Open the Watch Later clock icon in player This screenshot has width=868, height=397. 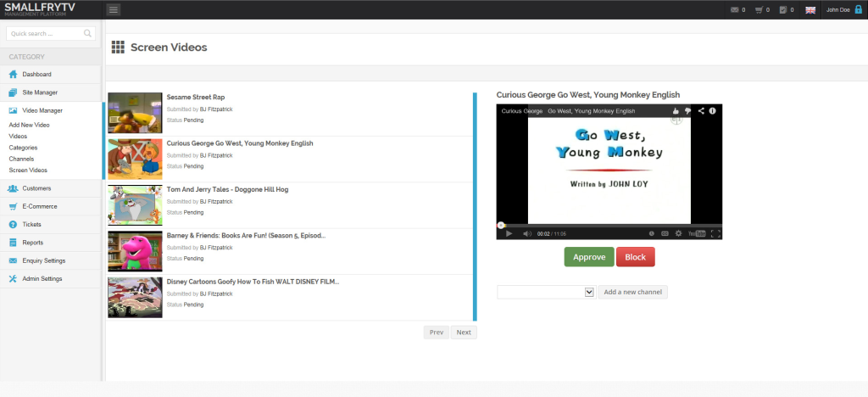click(652, 233)
